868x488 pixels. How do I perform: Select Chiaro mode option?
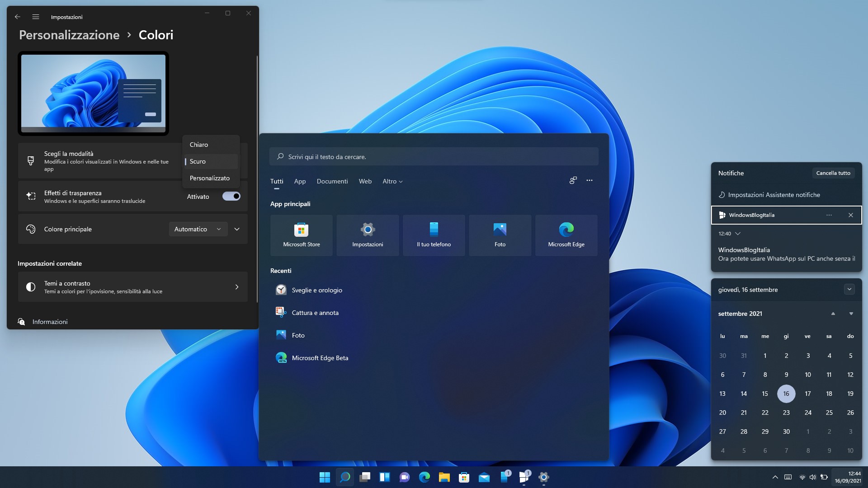(211, 145)
